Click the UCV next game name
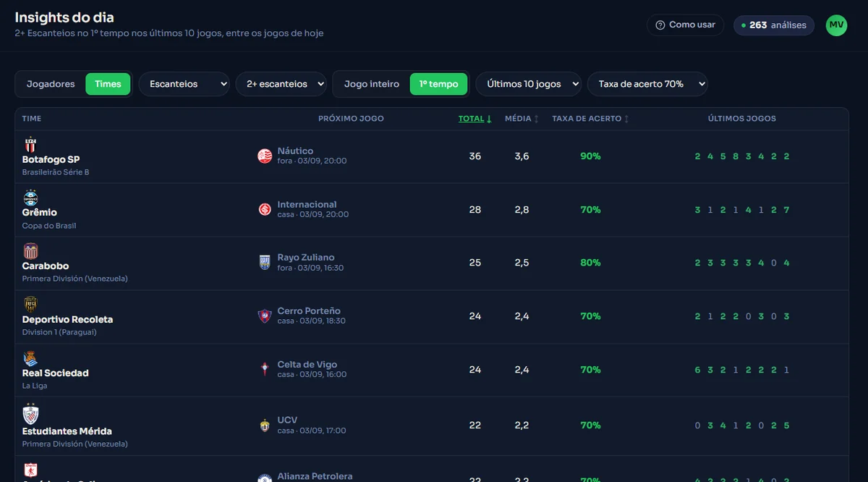This screenshot has width=868, height=482. pos(287,420)
